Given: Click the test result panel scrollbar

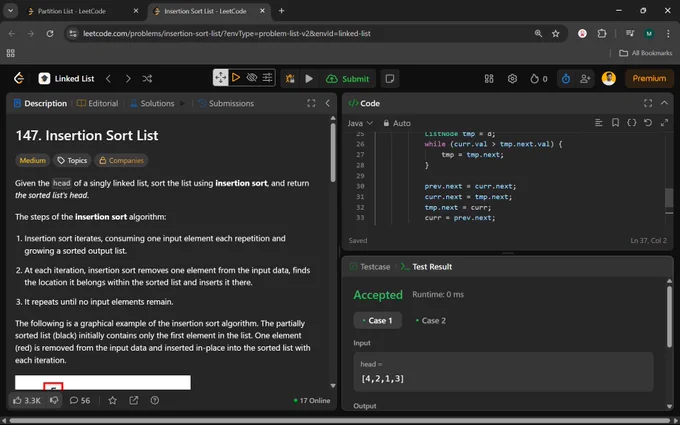Looking at the screenshot, I should tap(670, 317).
